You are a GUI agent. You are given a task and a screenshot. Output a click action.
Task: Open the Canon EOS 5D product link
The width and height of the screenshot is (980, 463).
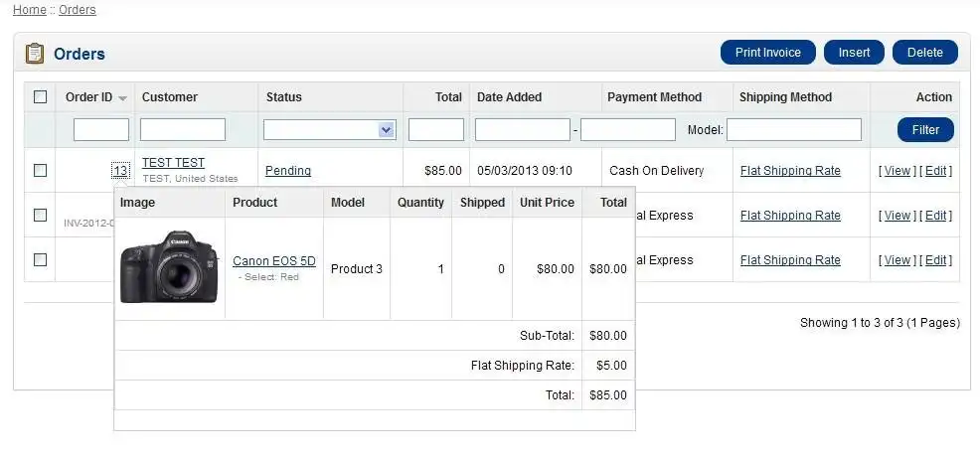point(273,261)
